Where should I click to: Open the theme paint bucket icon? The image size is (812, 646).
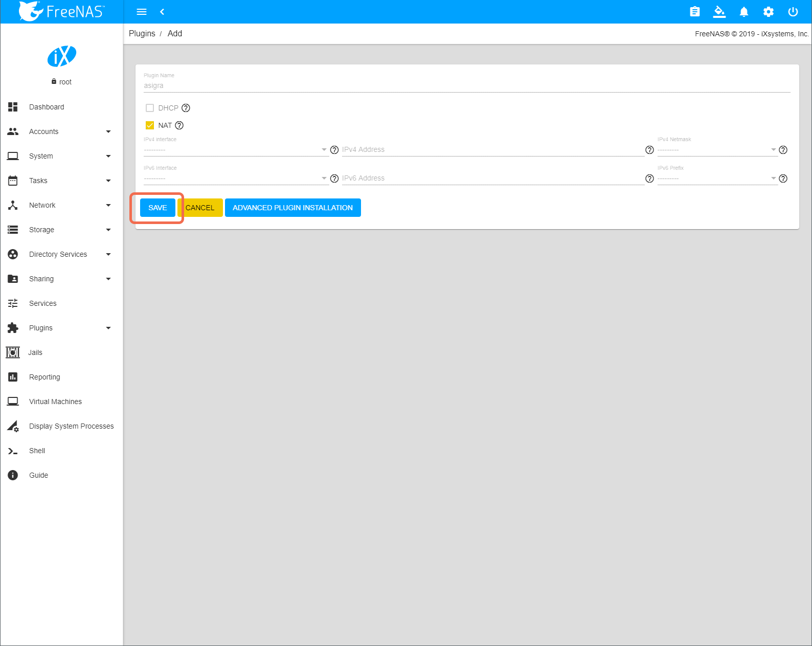coord(719,12)
